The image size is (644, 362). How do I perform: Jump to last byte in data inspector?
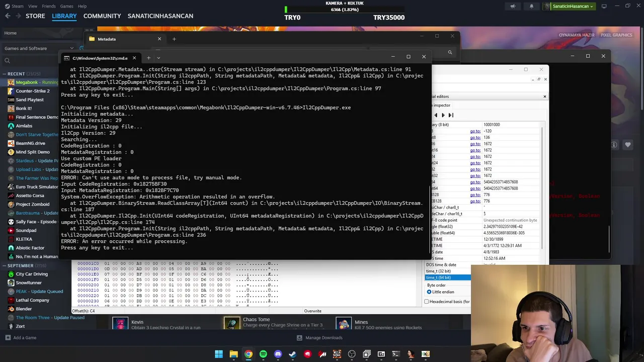coord(451,115)
